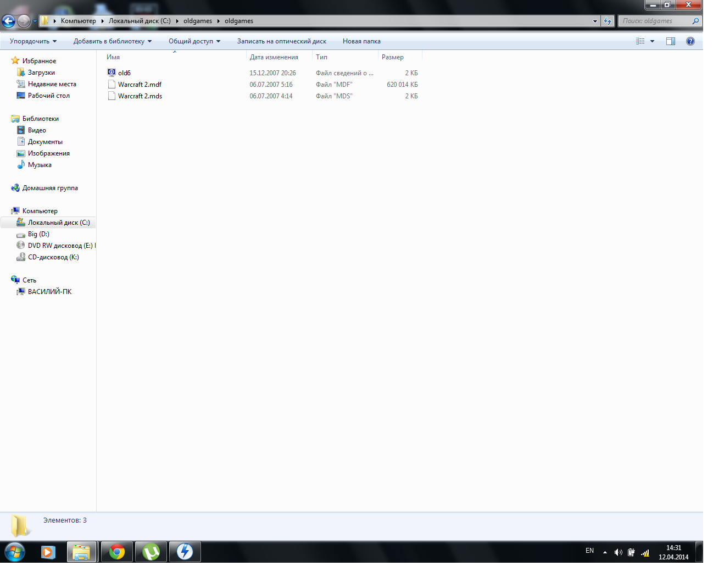Toggle the preview pane button
The height and width of the screenshot is (588, 713).
coord(671,41)
